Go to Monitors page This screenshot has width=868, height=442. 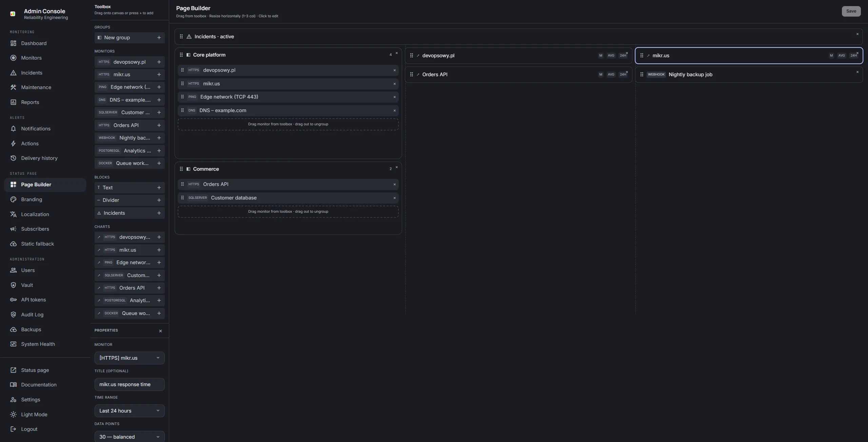pos(45,58)
